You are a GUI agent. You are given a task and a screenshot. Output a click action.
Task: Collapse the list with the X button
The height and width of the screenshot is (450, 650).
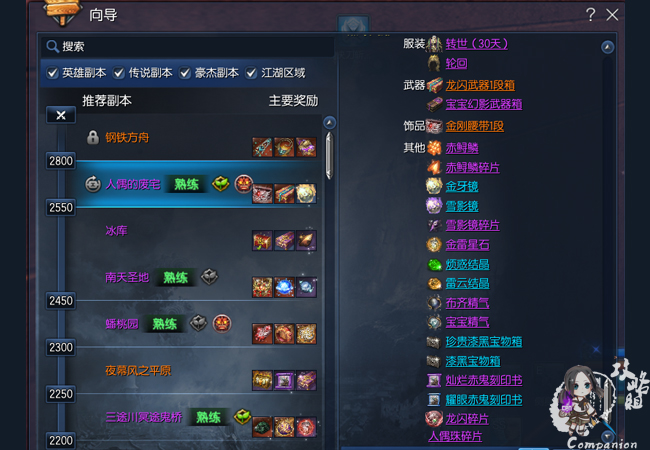click(x=61, y=115)
